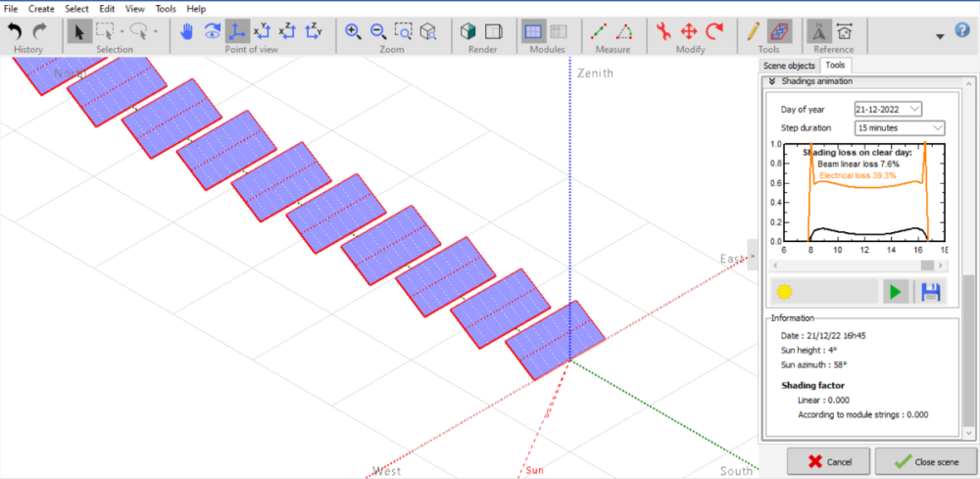Viewport: 980px width, 479px height.
Task: Click the Undo arrow in History
Action: point(15,31)
